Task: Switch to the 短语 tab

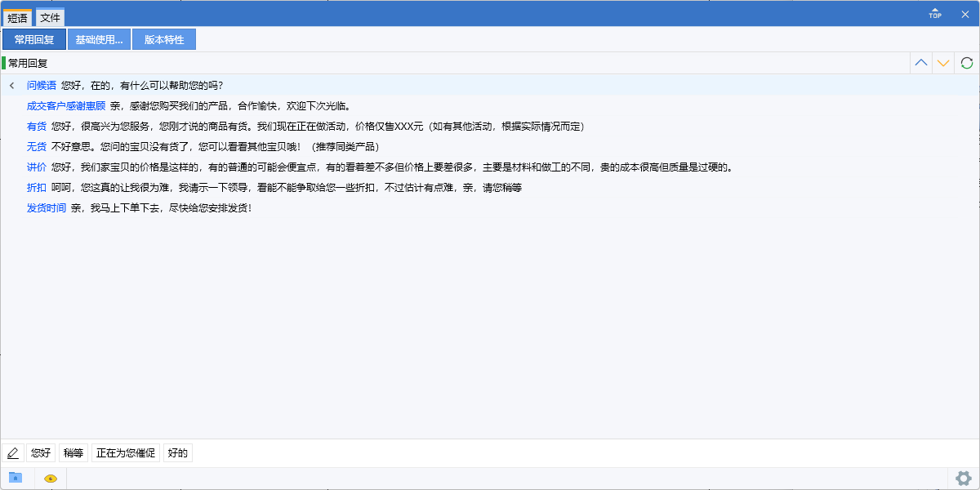Action: click(x=18, y=16)
